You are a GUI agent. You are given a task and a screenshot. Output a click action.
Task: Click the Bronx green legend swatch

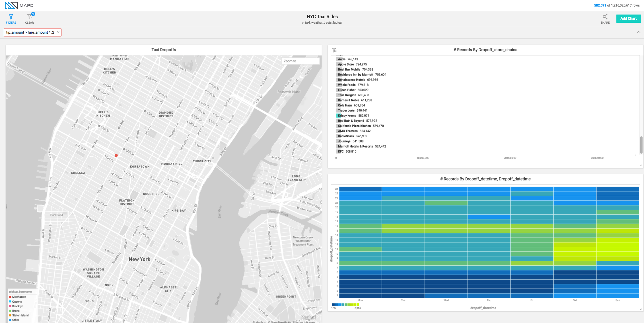10,311
